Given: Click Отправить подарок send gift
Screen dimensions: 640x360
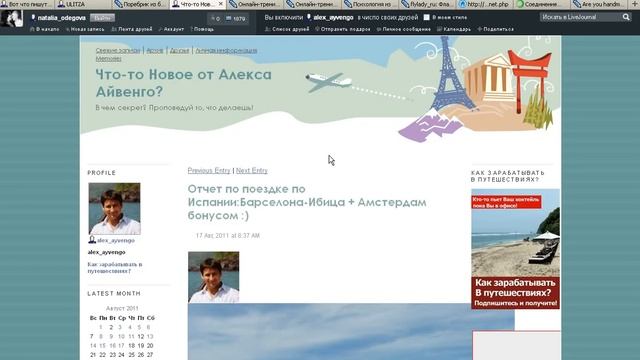Looking at the screenshot, I should click(343, 29).
